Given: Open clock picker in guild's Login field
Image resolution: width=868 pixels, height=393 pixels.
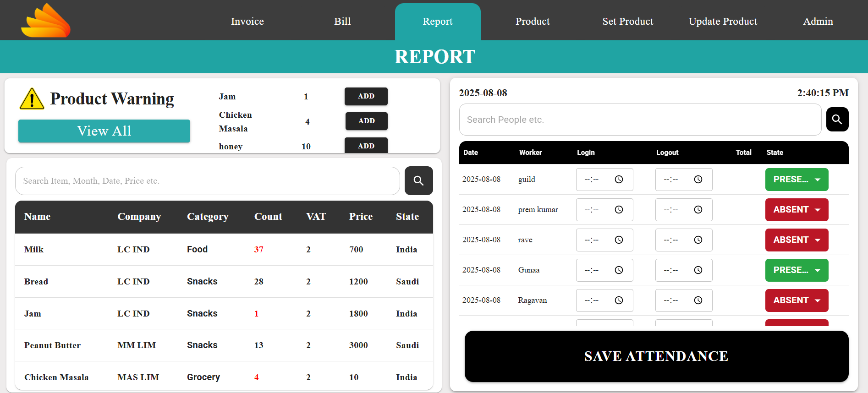Looking at the screenshot, I should [x=619, y=180].
